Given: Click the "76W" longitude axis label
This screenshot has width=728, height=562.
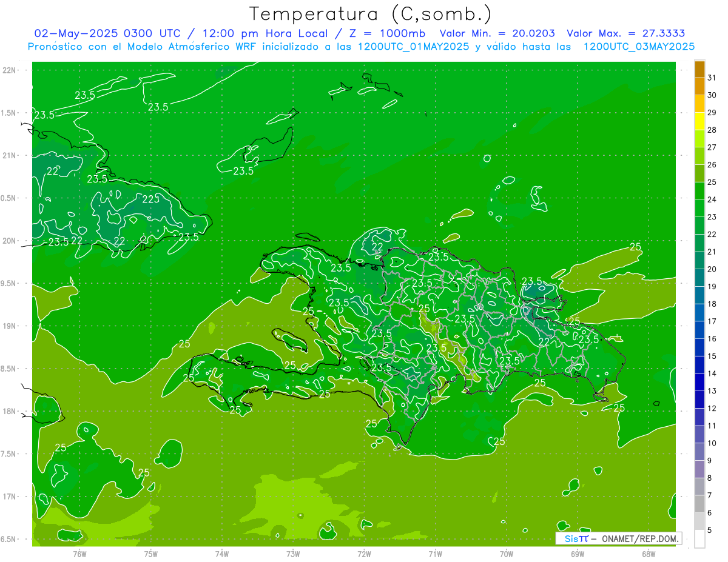Looking at the screenshot, I should [x=79, y=554].
